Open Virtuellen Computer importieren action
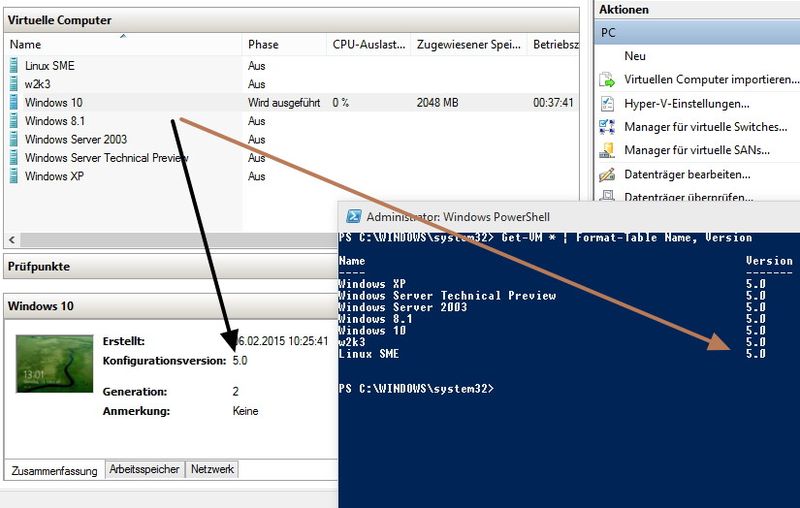Screen dimensions: 800x508 [711, 80]
